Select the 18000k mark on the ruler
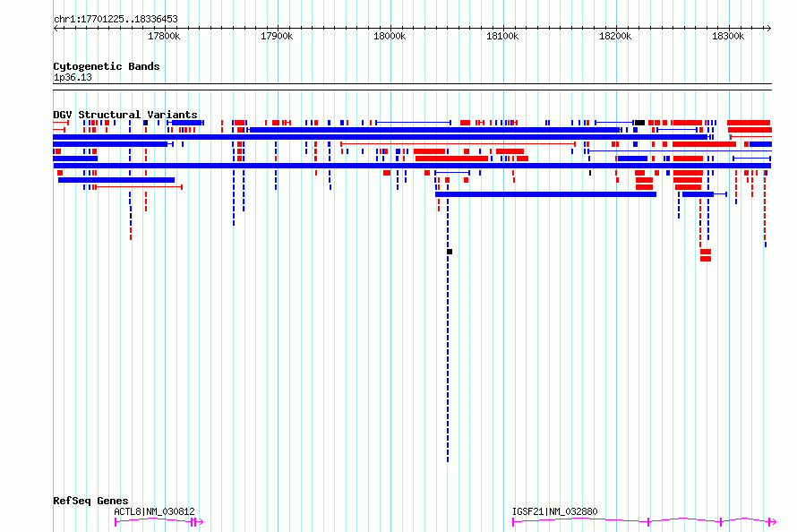This screenshot has width=797, height=532. 390,36
